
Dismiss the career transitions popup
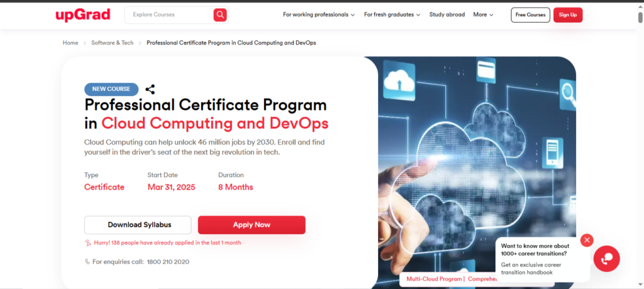(x=587, y=240)
